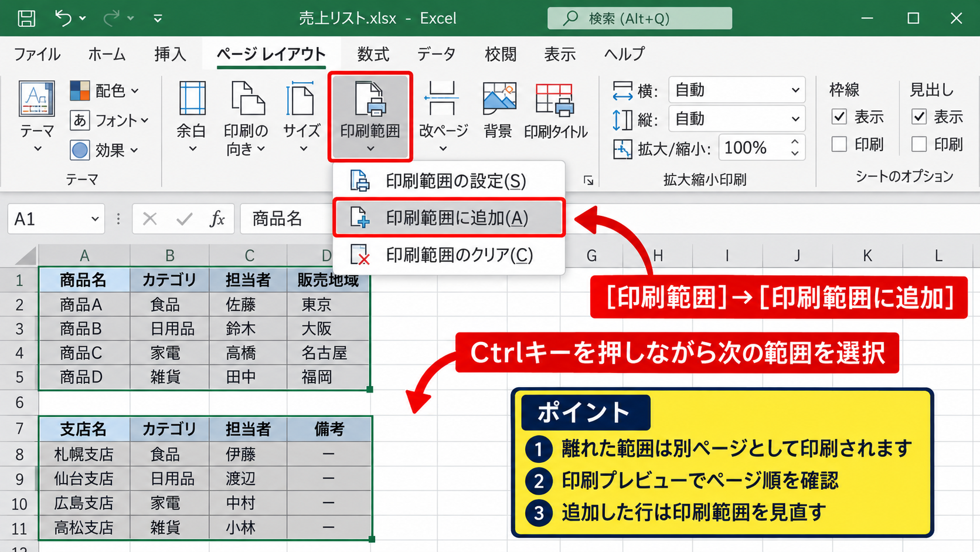Click the 備考 header cell

329,429
